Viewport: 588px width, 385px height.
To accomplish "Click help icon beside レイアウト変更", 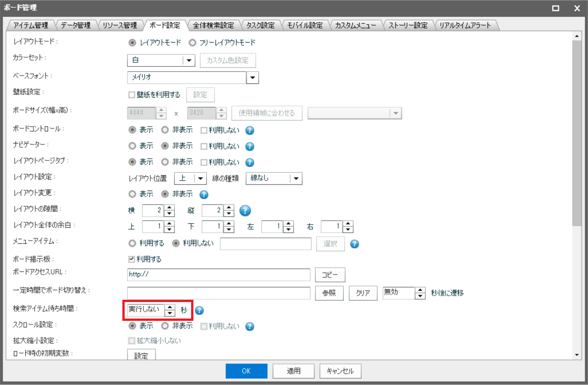I will pyautogui.click(x=204, y=194).
